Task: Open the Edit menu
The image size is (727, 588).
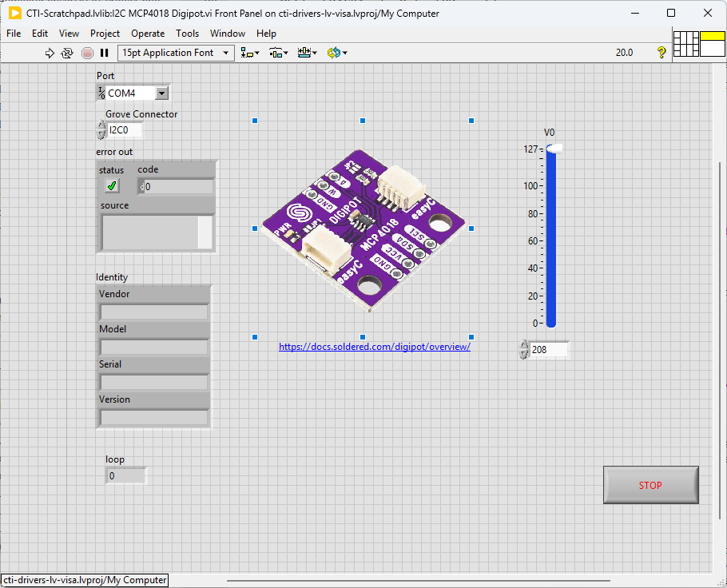Action: 40,34
